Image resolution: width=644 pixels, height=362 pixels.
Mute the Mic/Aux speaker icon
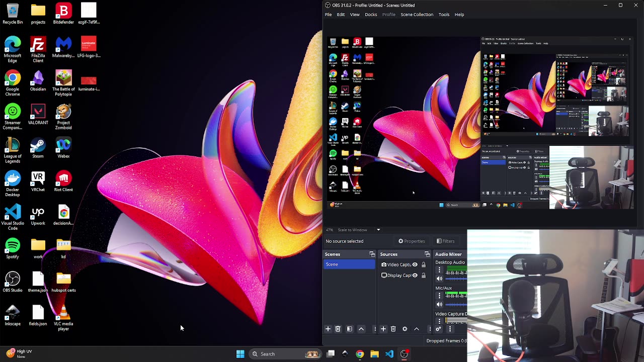439,304
